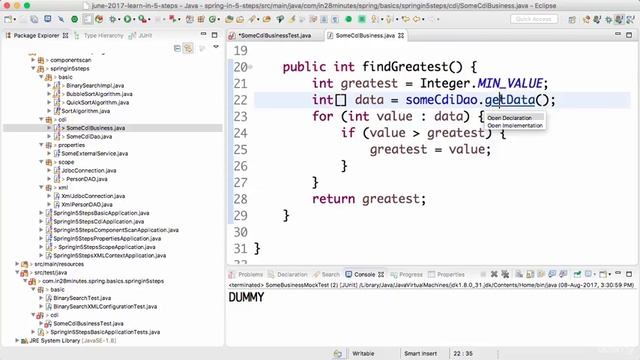640x360 pixels.
Task: Click the getData hyperlink in code
Action: [510, 100]
